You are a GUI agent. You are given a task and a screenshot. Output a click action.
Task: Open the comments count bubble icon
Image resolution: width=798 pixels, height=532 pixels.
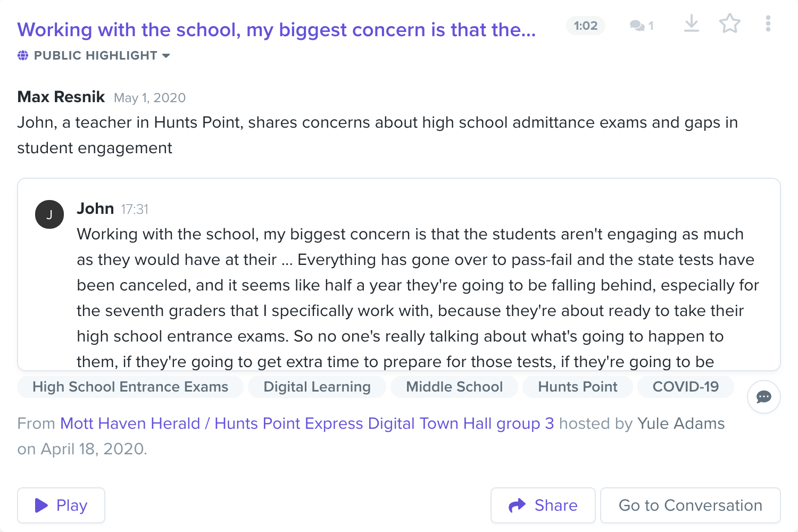point(641,26)
